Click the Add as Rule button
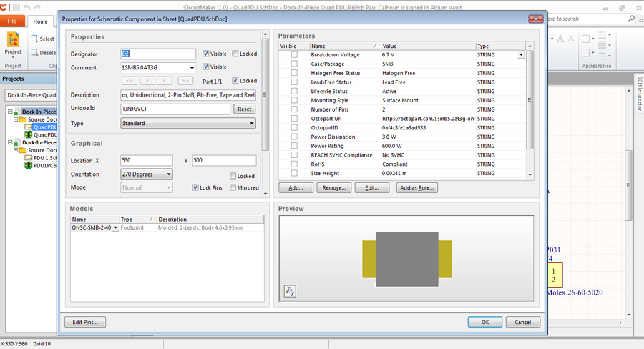Viewport: 644px width, 349px height. tap(417, 187)
